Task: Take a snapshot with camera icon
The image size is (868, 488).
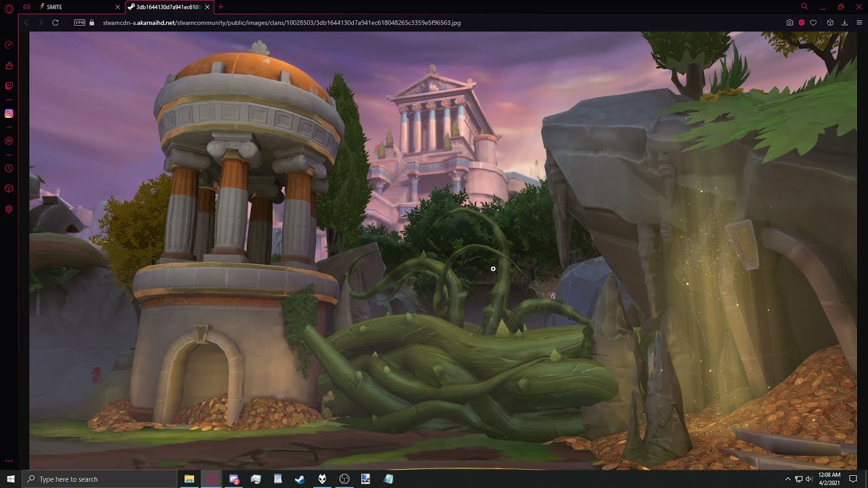Action: (789, 22)
